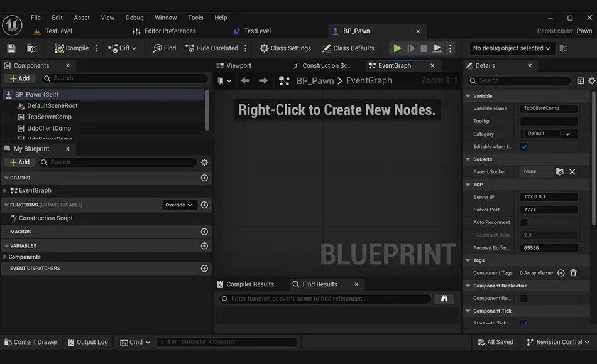Screen dimensions: 597x364
Task: Toggle Editable when Inherited checkbox
Action: pyautogui.click(x=524, y=147)
